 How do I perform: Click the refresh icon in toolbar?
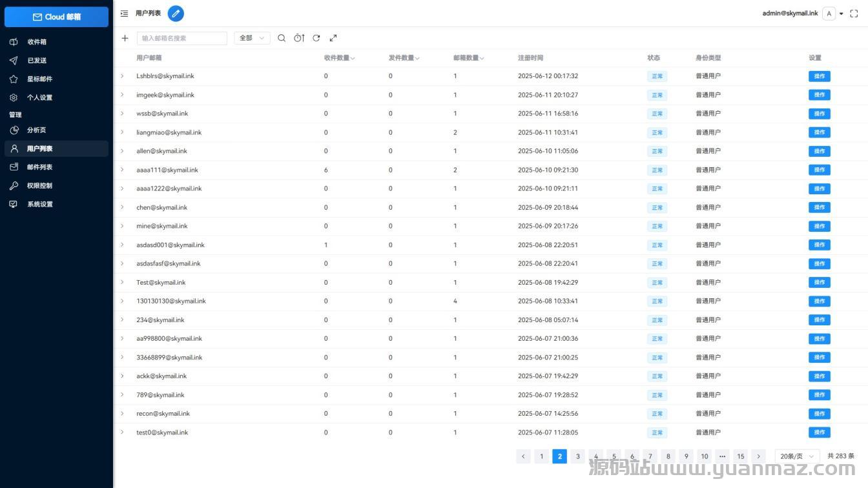316,38
